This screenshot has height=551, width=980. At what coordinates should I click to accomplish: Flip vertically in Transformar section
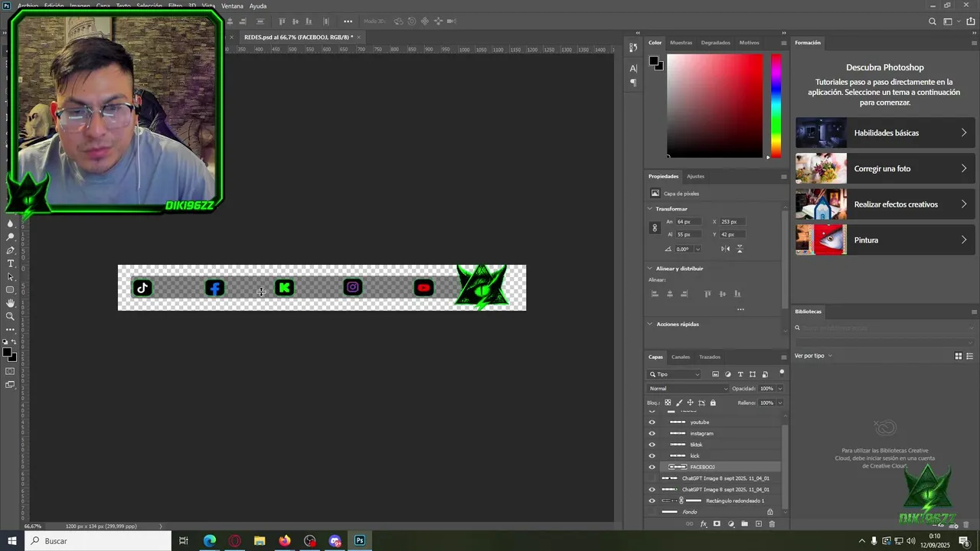click(739, 249)
